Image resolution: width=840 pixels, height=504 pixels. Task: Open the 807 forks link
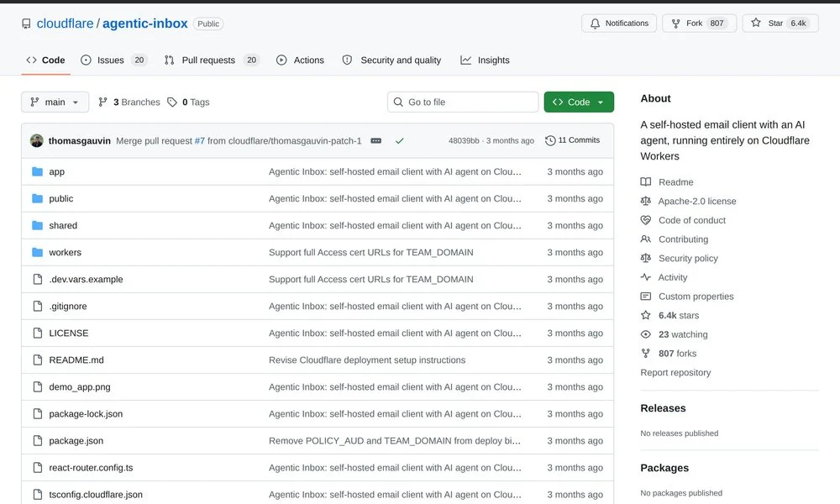[677, 354]
